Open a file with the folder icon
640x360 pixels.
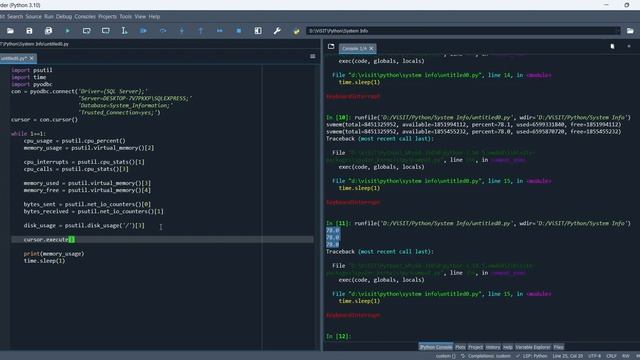[x=10, y=31]
